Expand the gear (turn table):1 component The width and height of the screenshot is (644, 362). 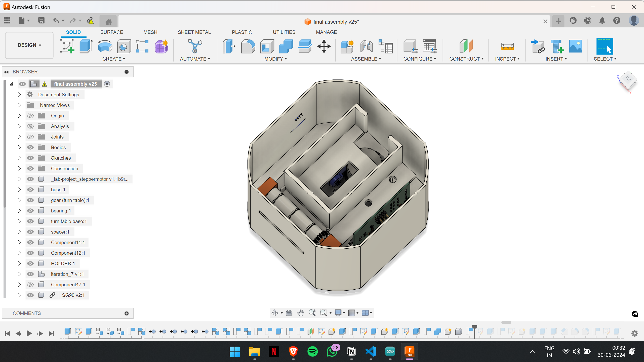pyautogui.click(x=19, y=200)
